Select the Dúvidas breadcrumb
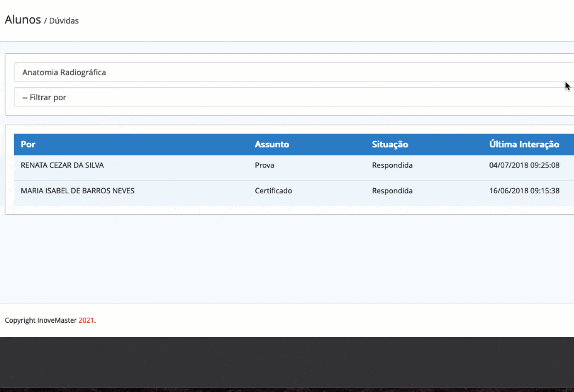574x392 pixels. (x=64, y=21)
